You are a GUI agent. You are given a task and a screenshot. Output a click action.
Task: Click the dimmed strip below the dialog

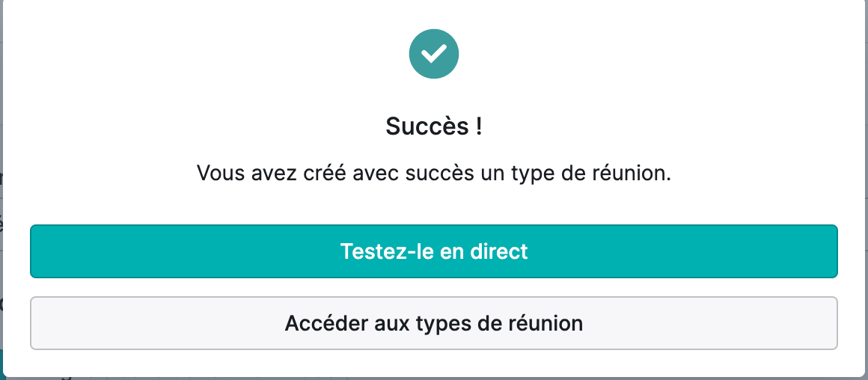[434, 379]
